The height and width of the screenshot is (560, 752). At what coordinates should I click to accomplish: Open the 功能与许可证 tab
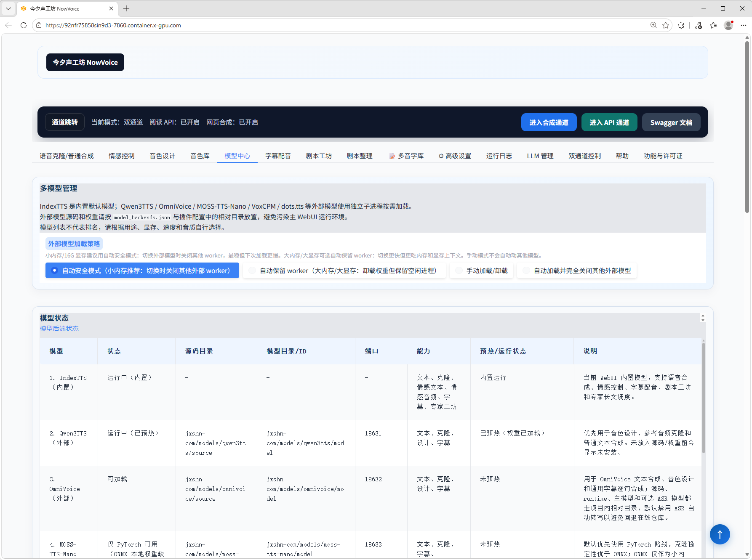tap(663, 156)
